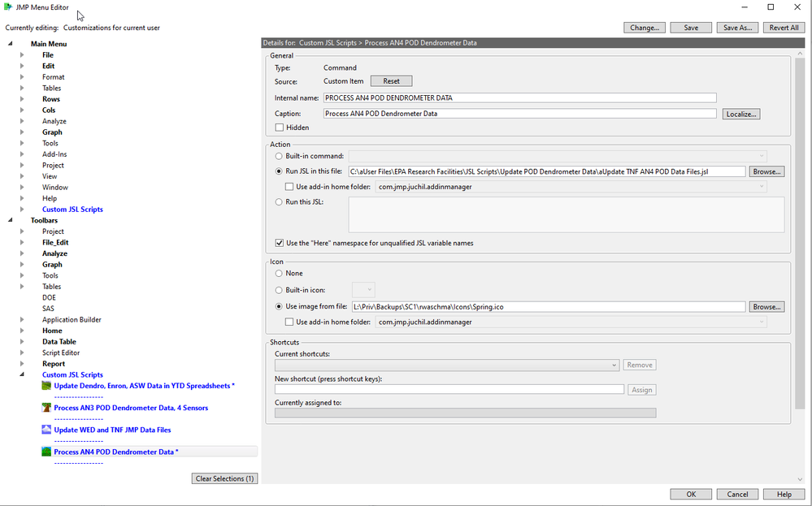The image size is (812, 506).
Task: Select Update WED and TNF JMP Data Files
Action: (x=112, y=430)
